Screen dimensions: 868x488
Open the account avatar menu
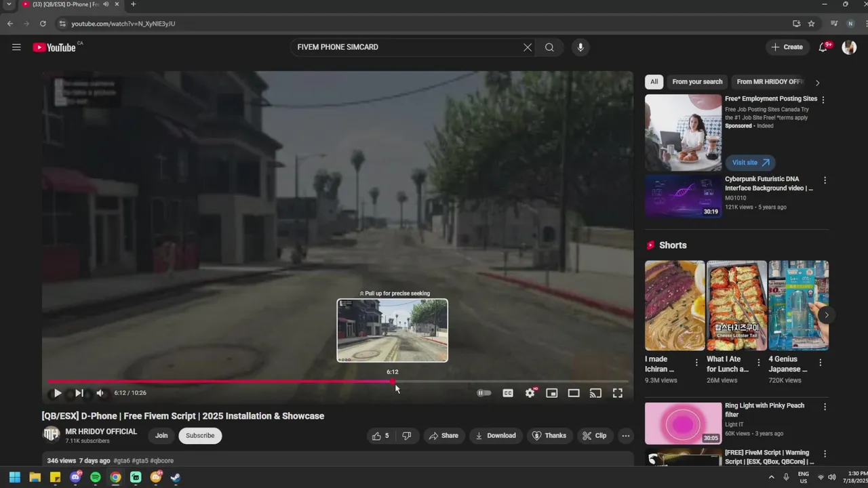tap(849, 47)
